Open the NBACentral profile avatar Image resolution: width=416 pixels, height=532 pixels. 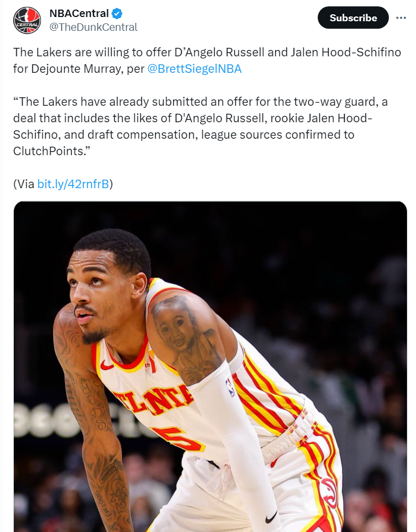(x=27, y=20)
